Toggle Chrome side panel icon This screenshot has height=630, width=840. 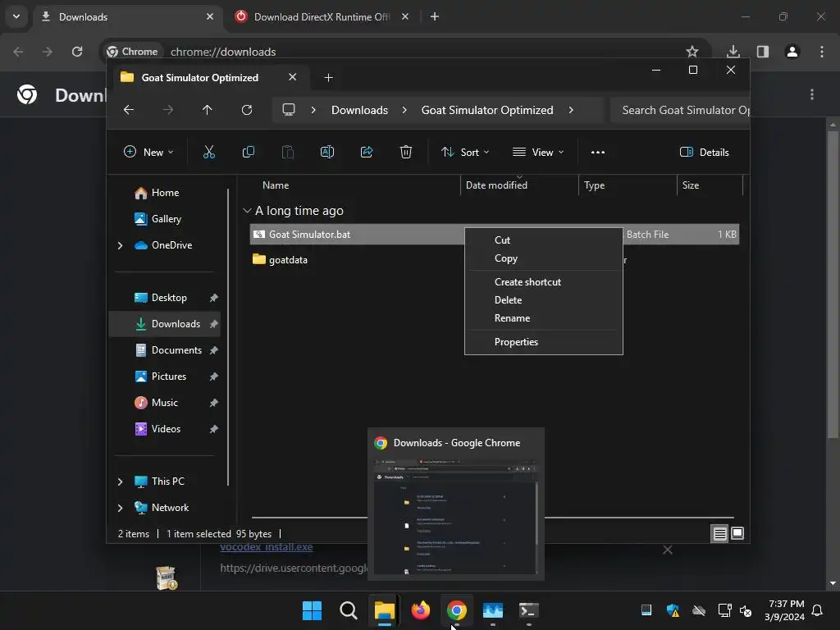[x=762, y=52]
